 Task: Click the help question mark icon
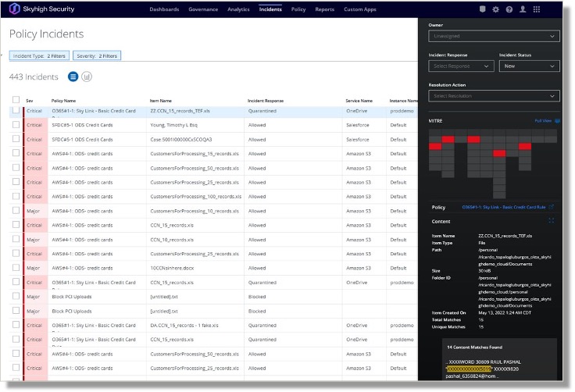pos(509,9)
